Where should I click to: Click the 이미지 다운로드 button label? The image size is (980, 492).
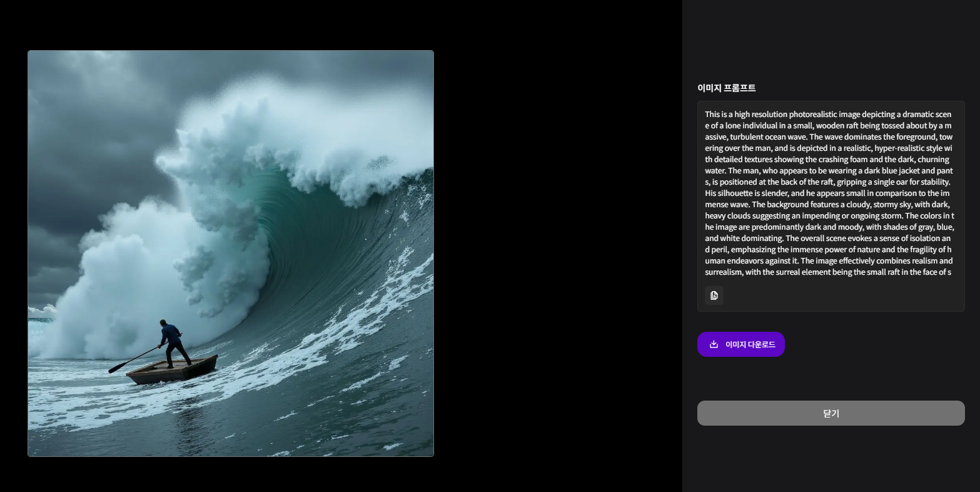(750, 344)
